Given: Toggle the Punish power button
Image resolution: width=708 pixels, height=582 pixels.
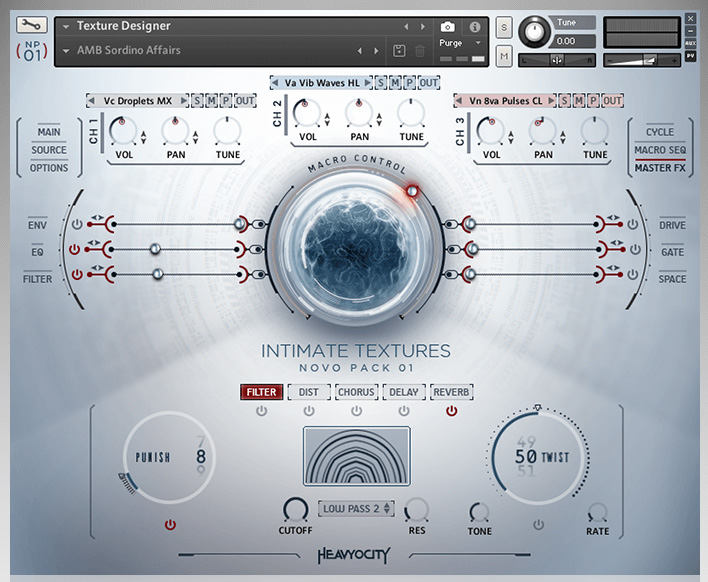Looking at the screenshot, I should 170,524.
